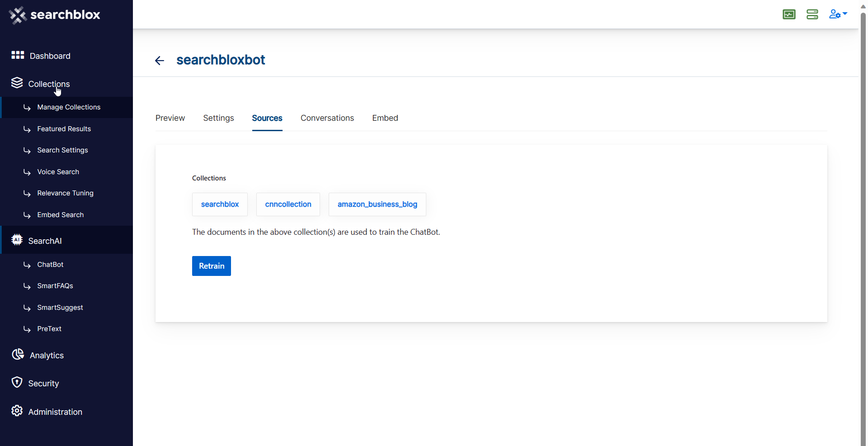This screenshot has width=868, height=446.
Task: Click the Retrain button
Action: click(212, 266)
